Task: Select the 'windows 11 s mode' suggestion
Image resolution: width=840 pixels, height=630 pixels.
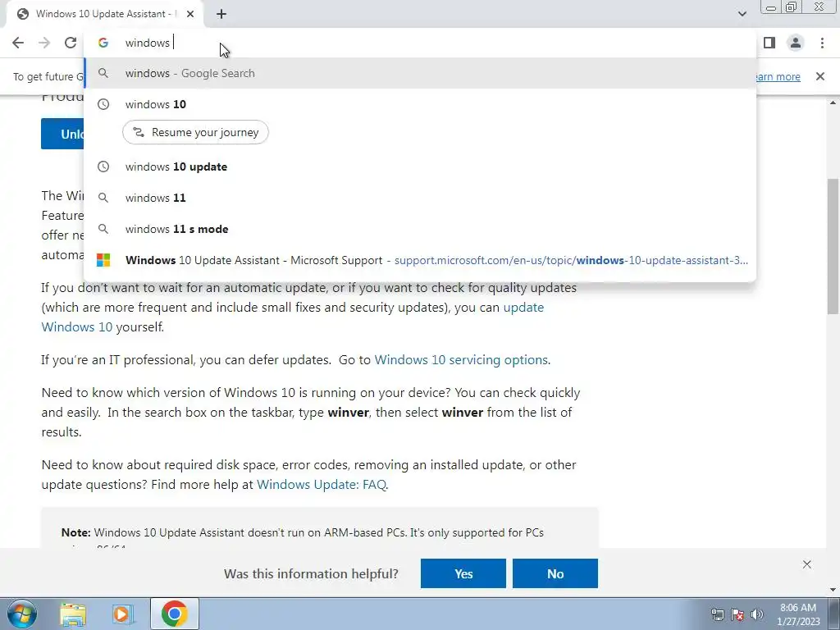Action: pos(420,229)
